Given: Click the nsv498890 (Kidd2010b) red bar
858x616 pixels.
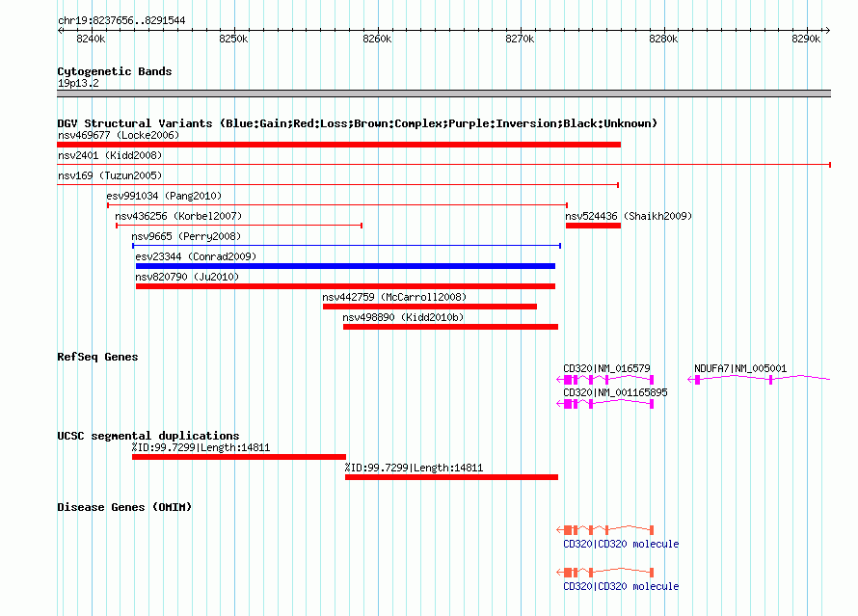Looking at the screenshot, I should click(450, 327).
